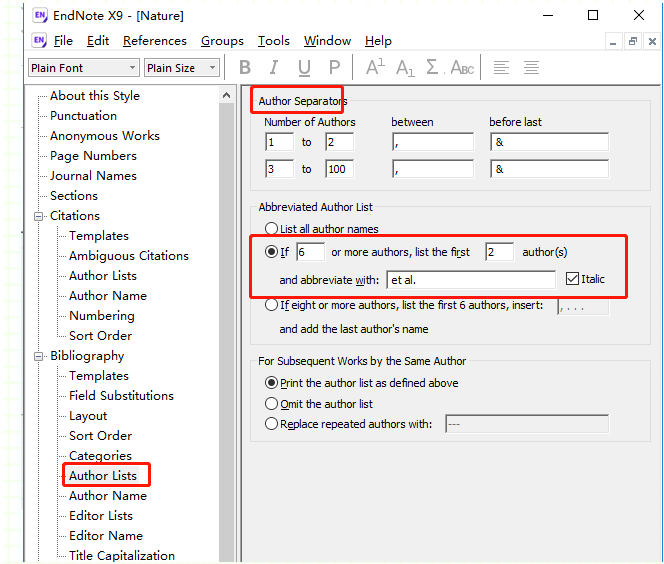Select Anonymous Works in the tree
The height and width of the screenshot is (564, 664).
(105, 135)
